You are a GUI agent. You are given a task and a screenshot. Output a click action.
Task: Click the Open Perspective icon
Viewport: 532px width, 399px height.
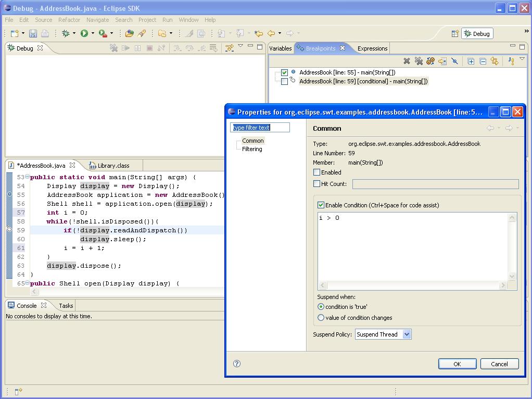point(455,34)
